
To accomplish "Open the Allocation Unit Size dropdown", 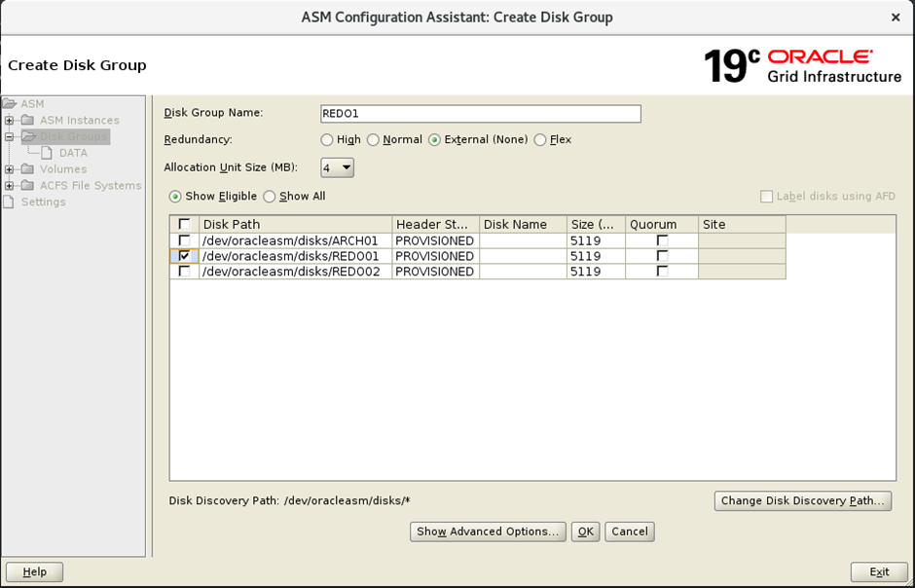I will (338, 168).
